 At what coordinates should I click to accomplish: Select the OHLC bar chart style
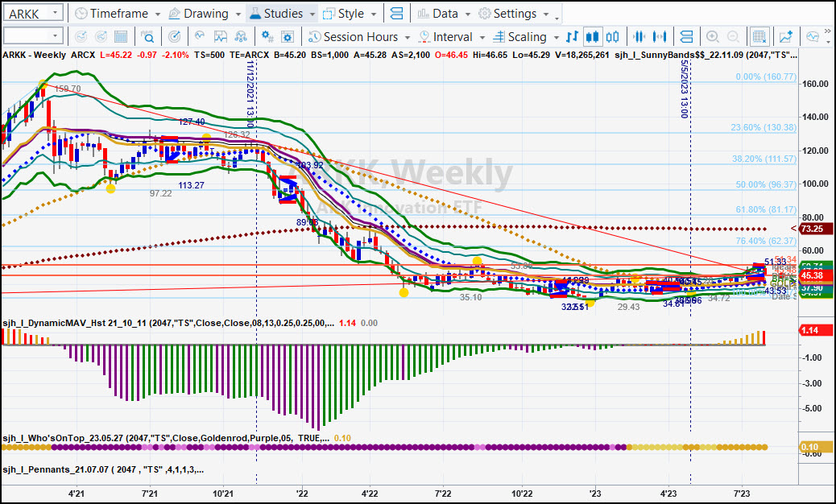(x=572, y=36)
